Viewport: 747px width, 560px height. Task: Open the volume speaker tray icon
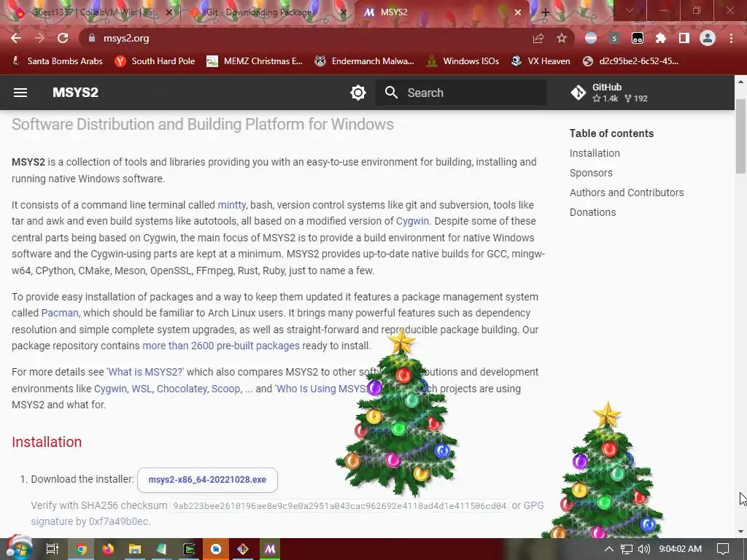[643, 549]
